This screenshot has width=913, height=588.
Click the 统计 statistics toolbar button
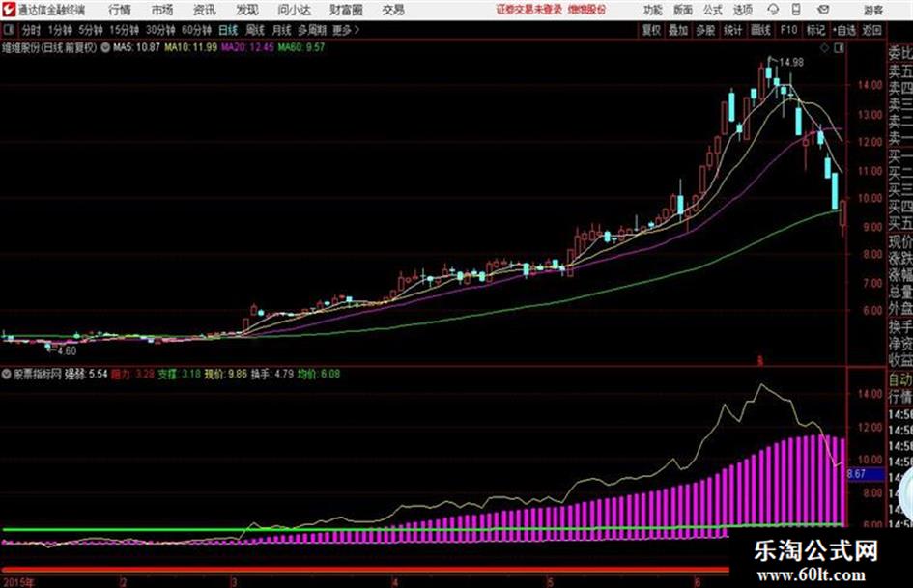pyautogui.click(x=733, y=30)
